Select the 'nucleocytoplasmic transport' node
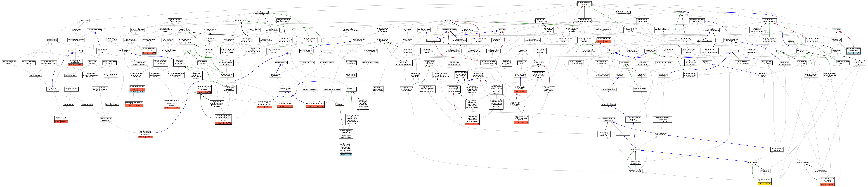This screenshot has height=187, width=868. (71, 89)
